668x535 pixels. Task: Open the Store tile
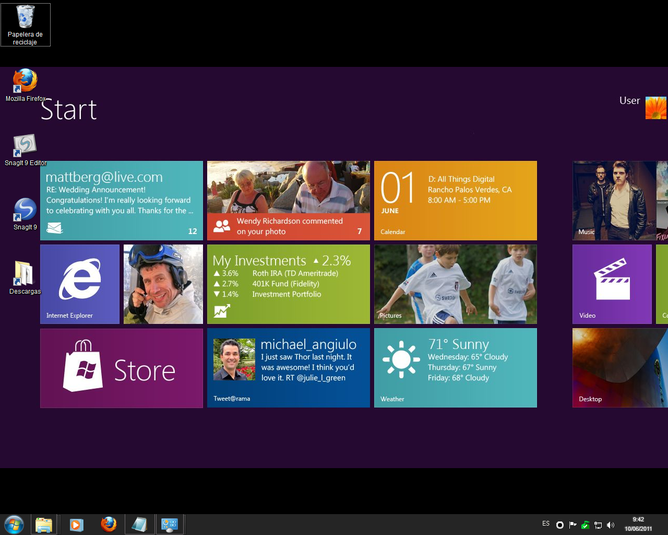121,368
